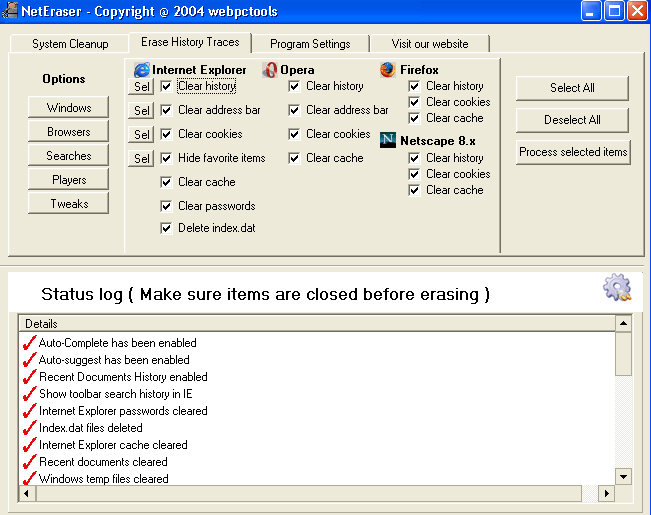Toggle Opera Clear cache checkbox
Viewport: 651px width, 515px height.
294,158
